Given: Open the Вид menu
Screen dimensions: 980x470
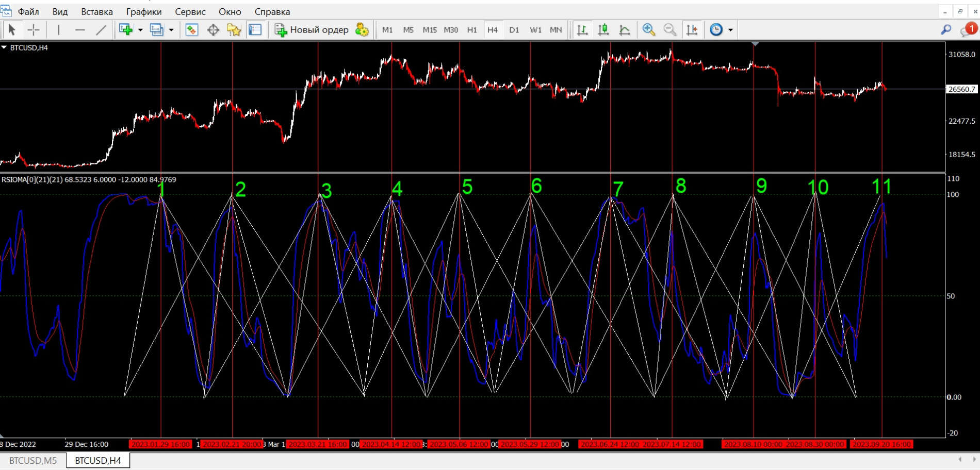Looking at the screenshot, I should point(60,11).
